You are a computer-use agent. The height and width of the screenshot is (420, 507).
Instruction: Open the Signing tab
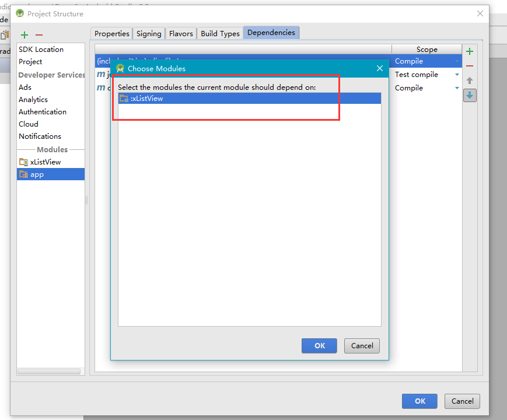pyautogui.click(x=149, y=34)
